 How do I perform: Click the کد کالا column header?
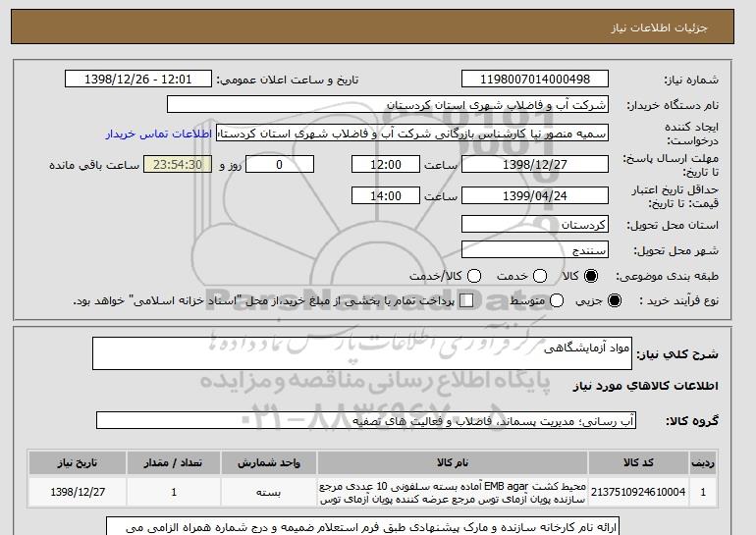tap(638, 462)
